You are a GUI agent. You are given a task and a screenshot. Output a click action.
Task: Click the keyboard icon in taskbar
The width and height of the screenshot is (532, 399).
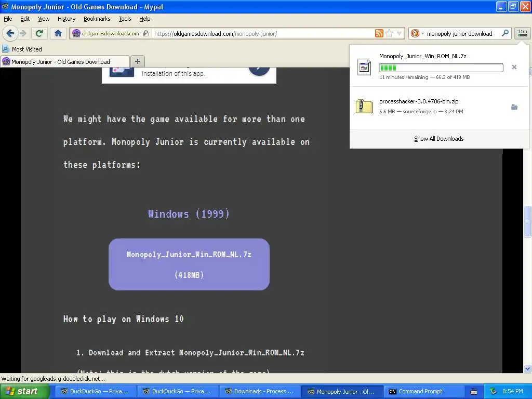474,392
